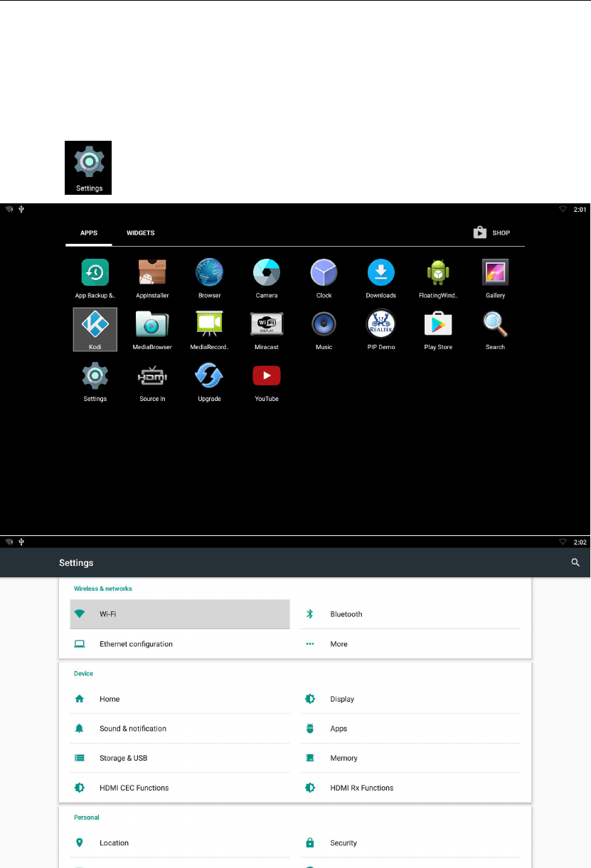Viewport: 591px width, 868px height.
Task: Click the magnifier search icon in Settings header
Action: pyautogui.click(x=575, y=562)
